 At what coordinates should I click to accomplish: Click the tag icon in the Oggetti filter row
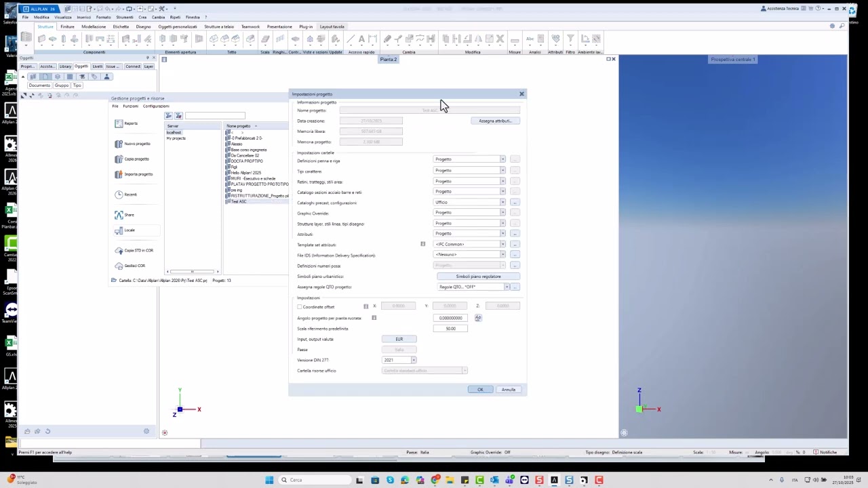point(94,77)
